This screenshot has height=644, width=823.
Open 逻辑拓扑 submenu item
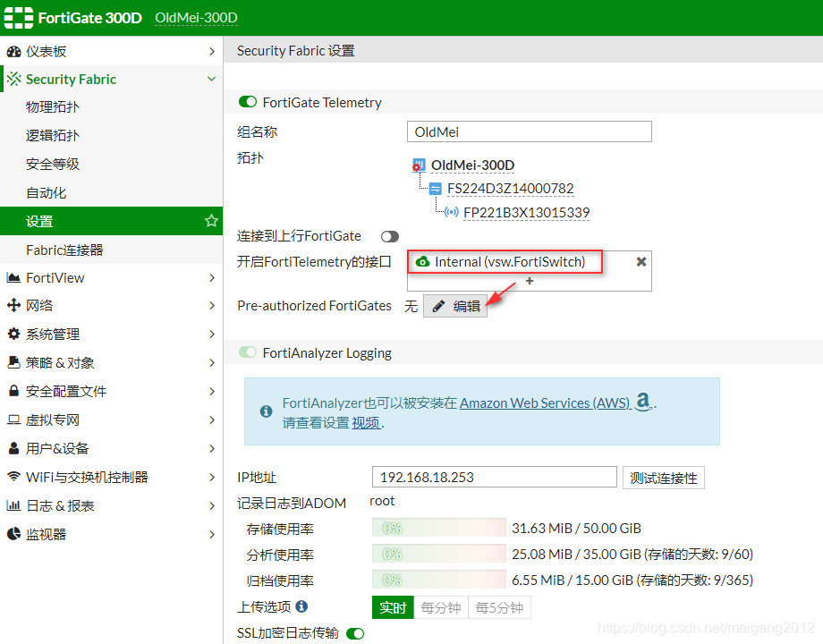(111, 135)
